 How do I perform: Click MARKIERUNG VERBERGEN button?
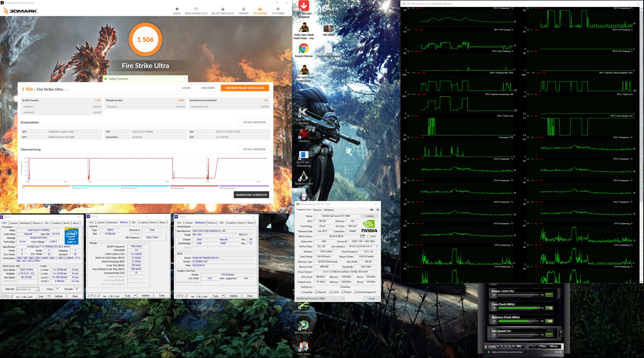pyautogui.click(x=251, y=195)
